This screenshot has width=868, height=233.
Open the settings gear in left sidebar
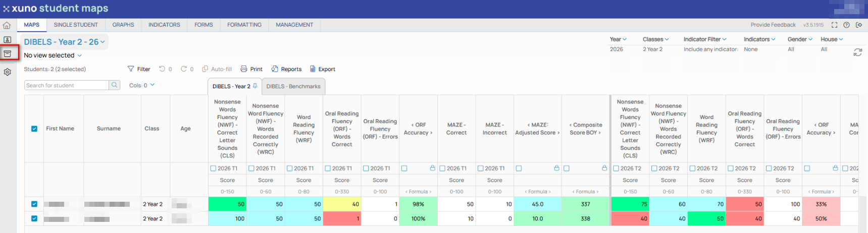(7, 72)
